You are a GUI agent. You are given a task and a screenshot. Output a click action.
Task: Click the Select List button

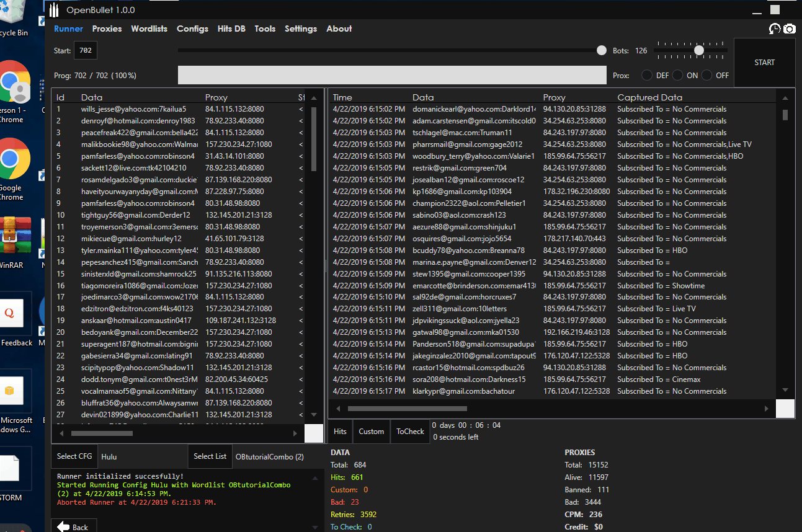tap(210, 456)
